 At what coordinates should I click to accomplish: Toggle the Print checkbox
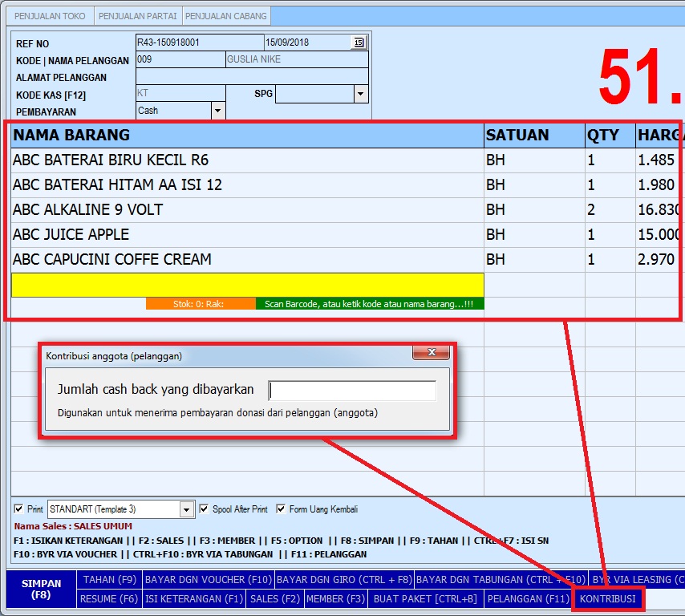(x=18, y=509)
